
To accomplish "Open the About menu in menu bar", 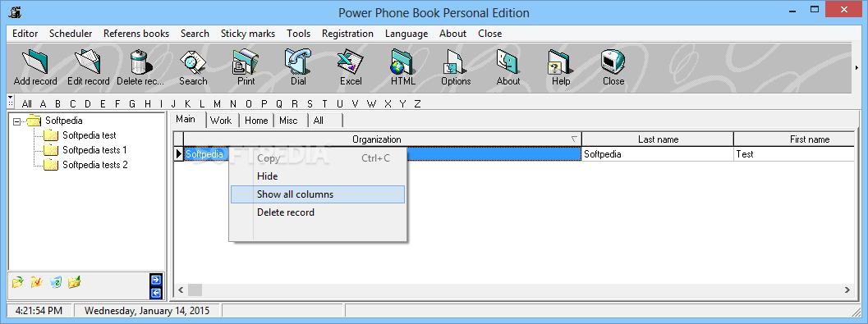I will [x=452, y=33].
